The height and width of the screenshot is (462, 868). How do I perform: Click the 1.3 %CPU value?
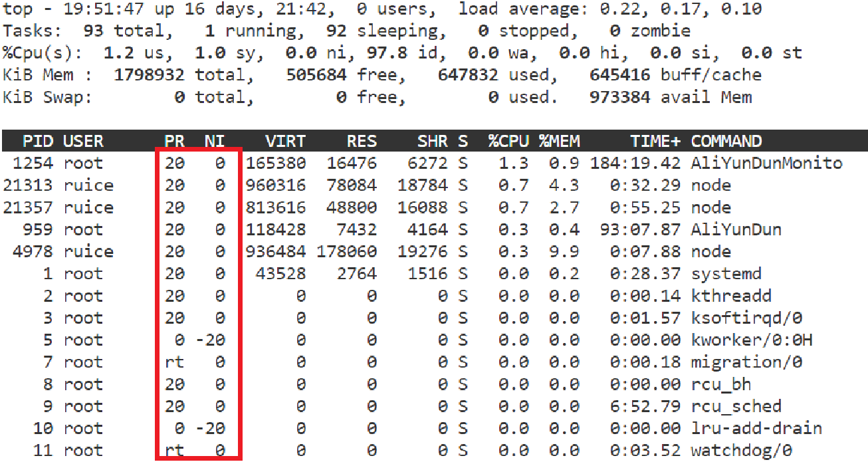point(514,164)
